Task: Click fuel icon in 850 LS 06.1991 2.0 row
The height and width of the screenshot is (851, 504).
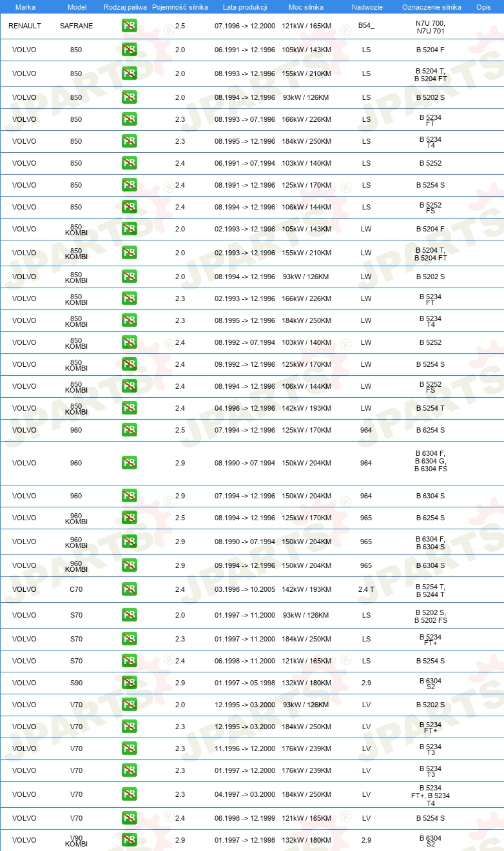Action: coord(129,50)
